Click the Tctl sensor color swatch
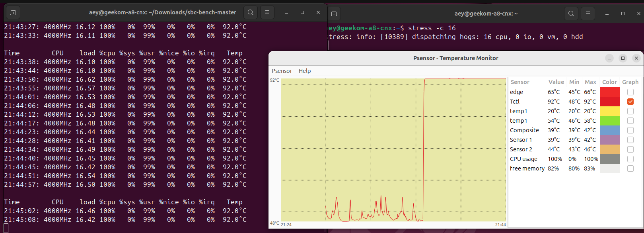 (x=610, y=102)
